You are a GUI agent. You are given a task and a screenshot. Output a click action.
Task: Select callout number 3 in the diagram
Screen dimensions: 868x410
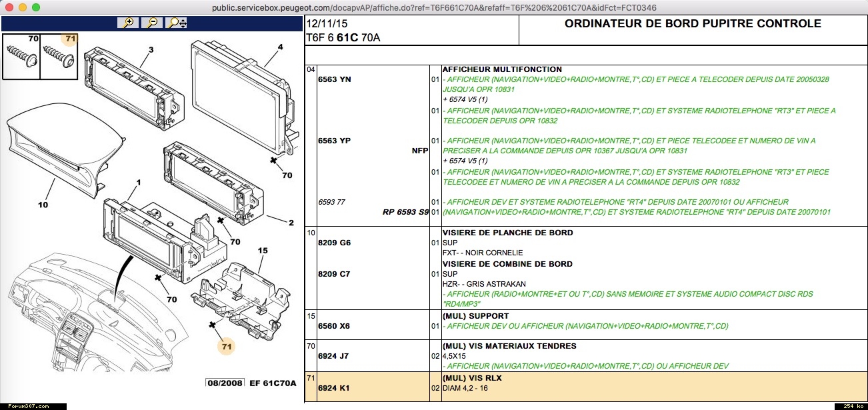coord(151,50)
